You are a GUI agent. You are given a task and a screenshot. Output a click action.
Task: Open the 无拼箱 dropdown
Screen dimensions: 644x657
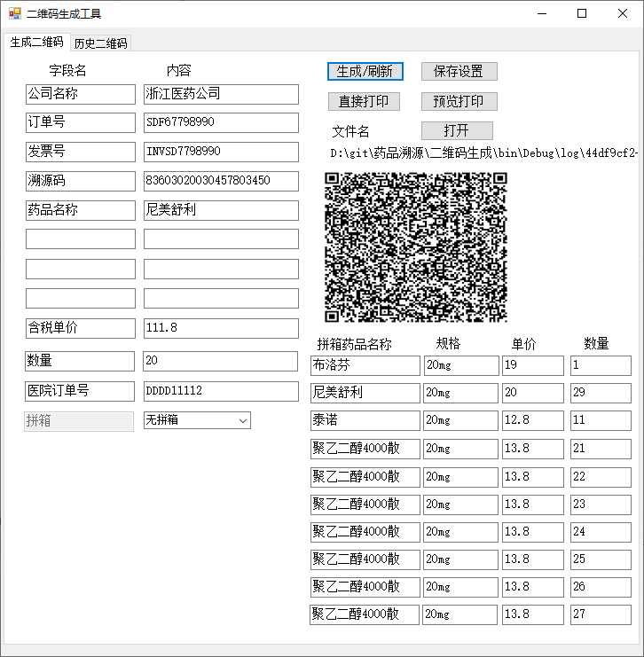pyautogui.click(x=197, y=420)
